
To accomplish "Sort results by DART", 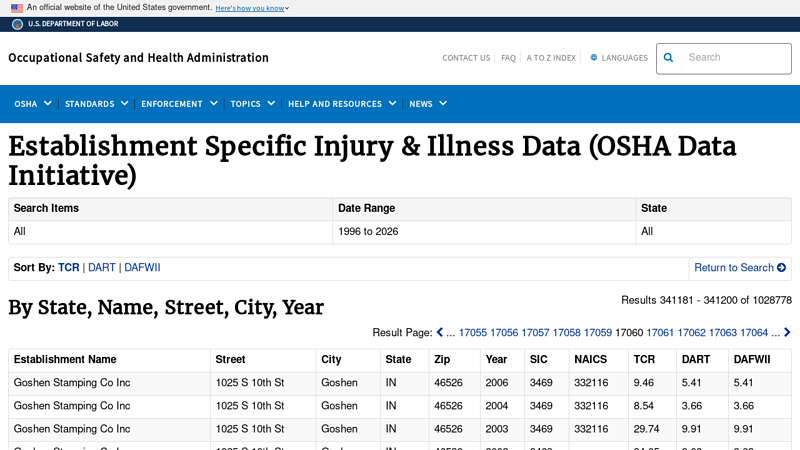I will [102, 267].
